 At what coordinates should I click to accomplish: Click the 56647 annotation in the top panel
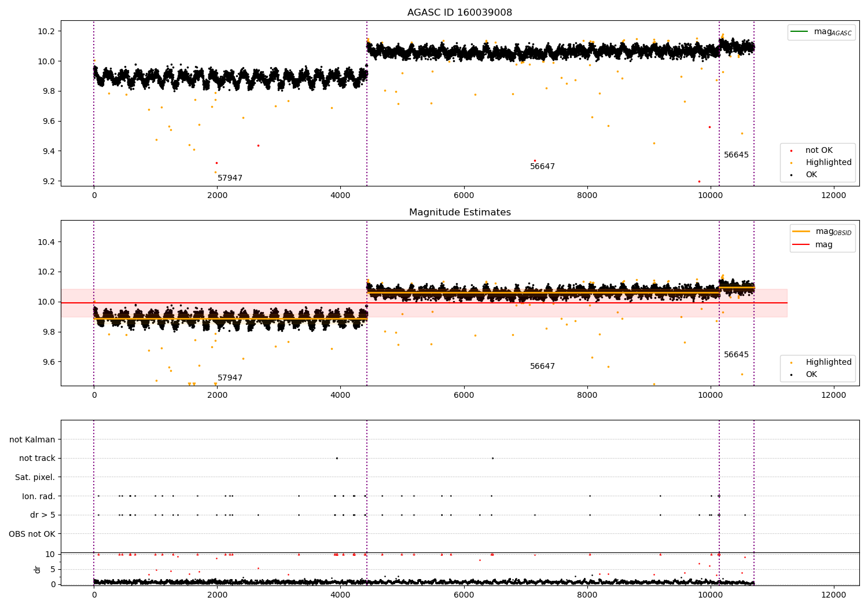click(542, 167)
